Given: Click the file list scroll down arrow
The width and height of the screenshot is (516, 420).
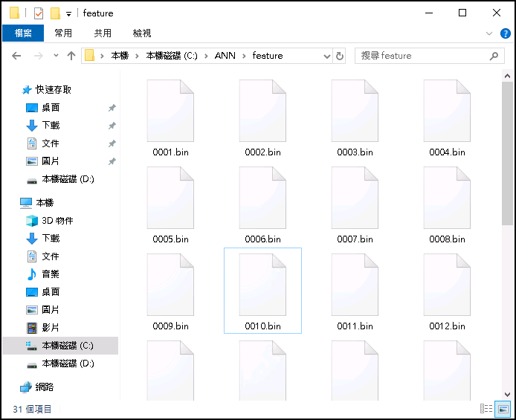Looking at the screenshot, I should (507, 394).
